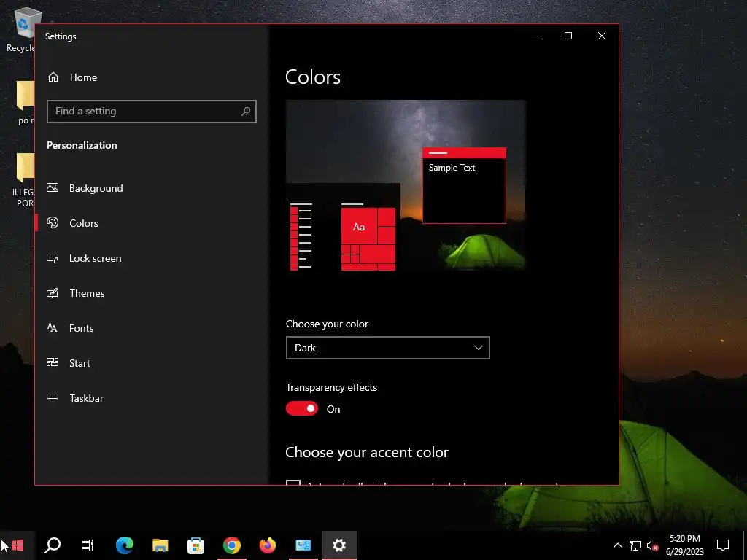The width and height of the screenshot is (747, 560).
Task: Close the Settings window
Action: pyautogui.click(x=602, y=36)
